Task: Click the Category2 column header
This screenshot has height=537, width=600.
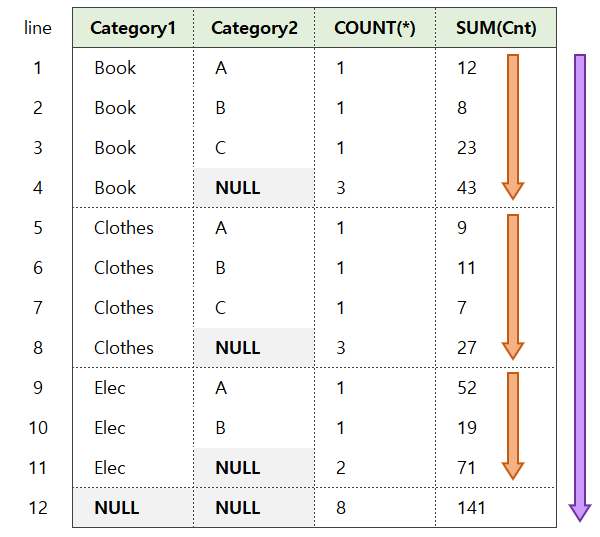Action: point(254,28)
